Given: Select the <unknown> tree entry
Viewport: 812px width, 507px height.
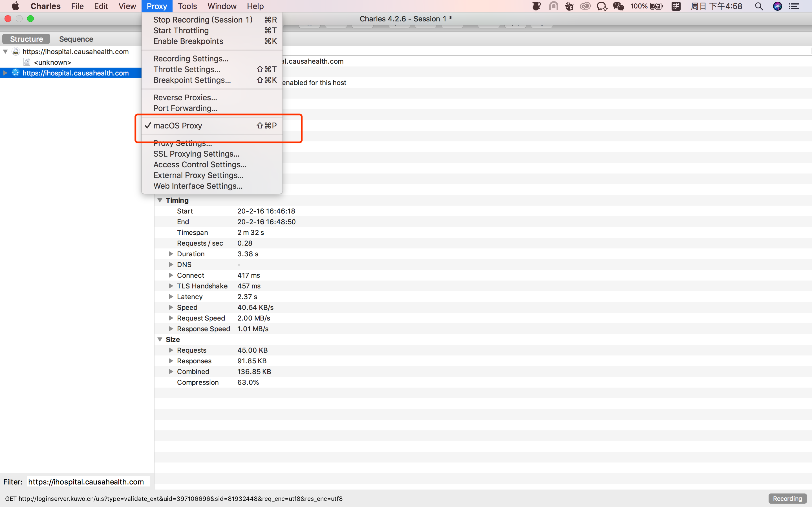Looking at the screenshot, I should (x=52, y=62).
